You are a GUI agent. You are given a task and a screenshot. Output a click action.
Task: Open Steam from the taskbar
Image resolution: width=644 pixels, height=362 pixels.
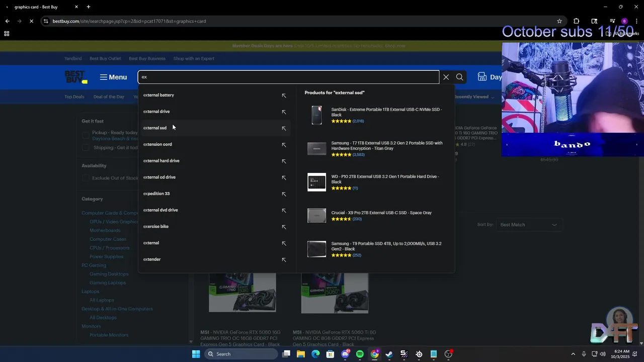click(389, 354)
